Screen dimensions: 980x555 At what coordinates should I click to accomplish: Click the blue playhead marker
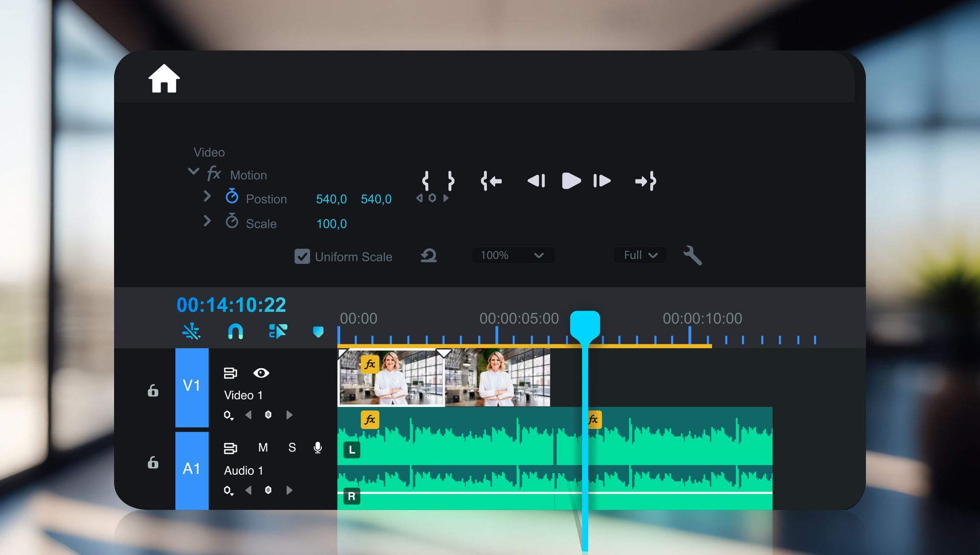coord(584,321)
